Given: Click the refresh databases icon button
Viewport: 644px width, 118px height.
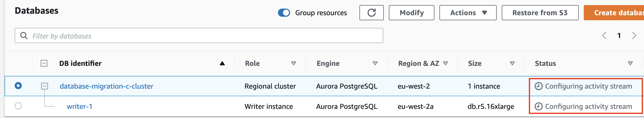Looking at the screenshot, I should point(371,13).
